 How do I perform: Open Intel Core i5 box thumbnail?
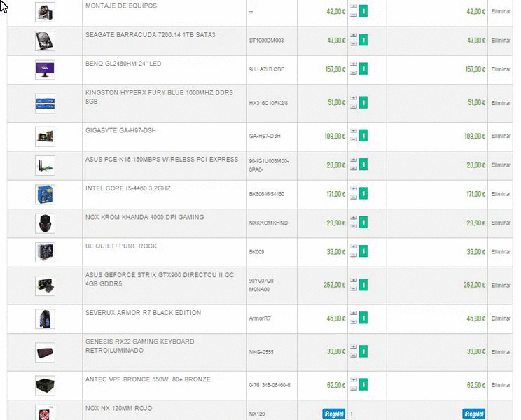click(46, 195)
